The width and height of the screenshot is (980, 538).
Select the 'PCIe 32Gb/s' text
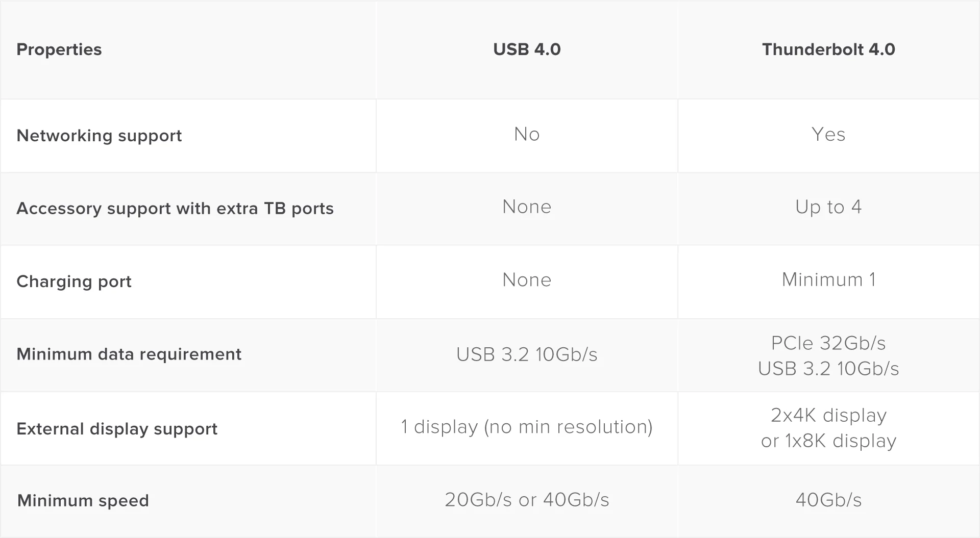(x=828, y=343)
